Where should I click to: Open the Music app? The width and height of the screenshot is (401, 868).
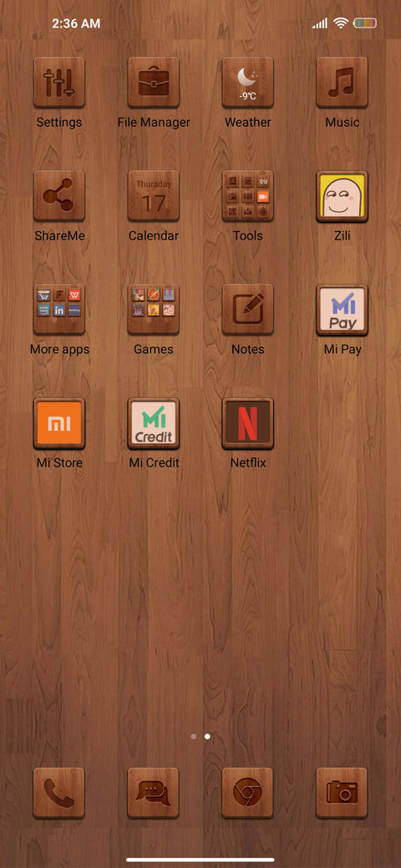coord(342,82)
